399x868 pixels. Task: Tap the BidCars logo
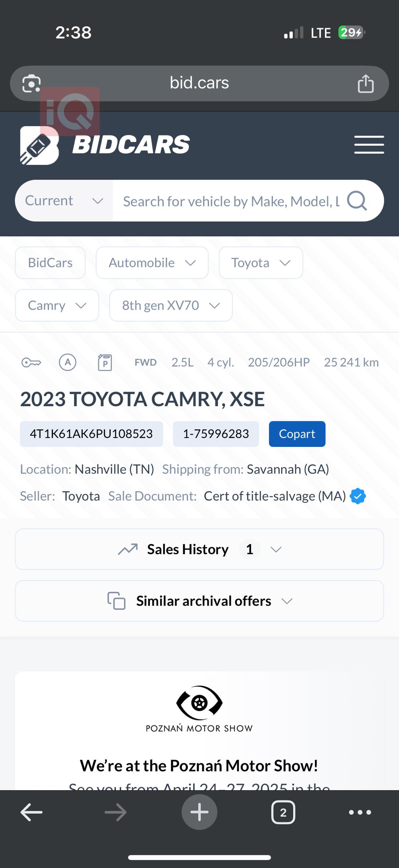pos(105,145)
